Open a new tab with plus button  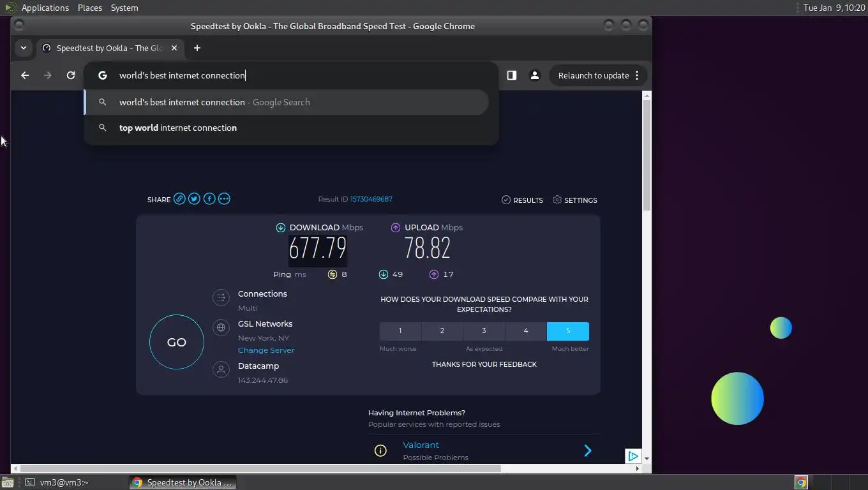(197, 48)
